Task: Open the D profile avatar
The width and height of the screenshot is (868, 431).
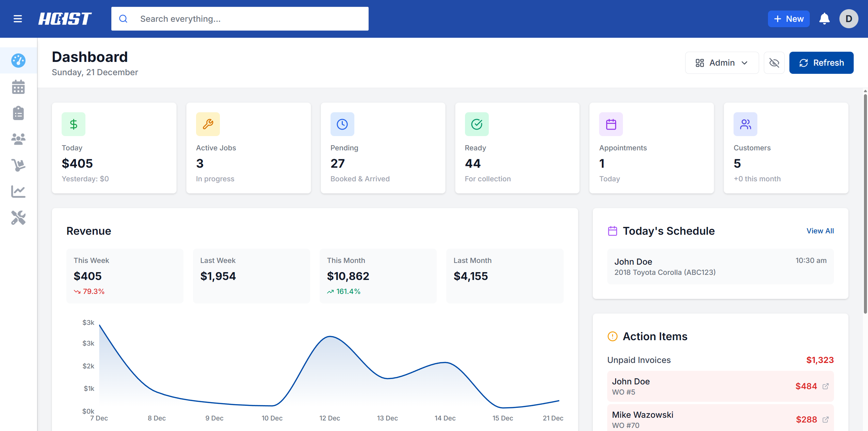Action: pyautogui.click(x=849, y=19)
